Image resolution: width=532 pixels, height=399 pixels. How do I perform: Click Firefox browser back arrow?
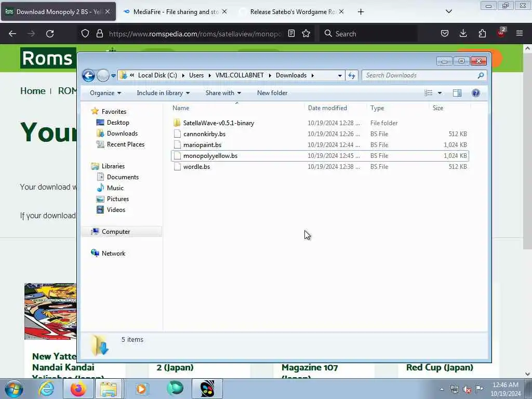[12, 34]
